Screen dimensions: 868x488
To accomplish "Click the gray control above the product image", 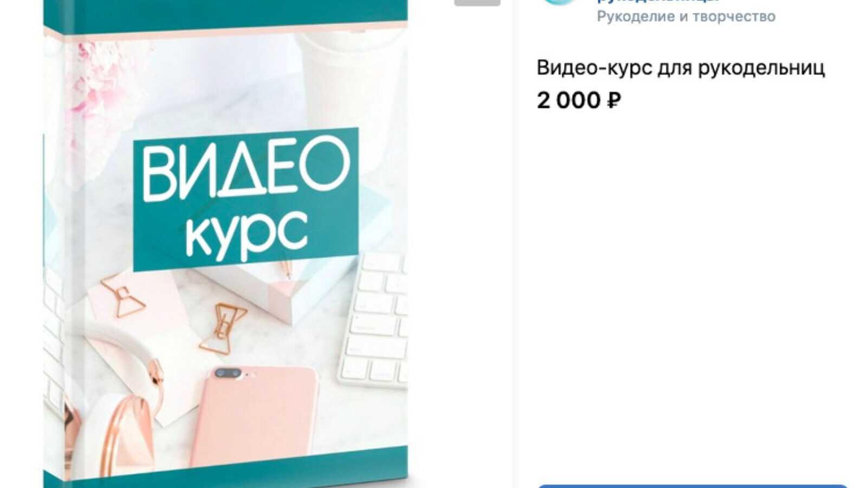I will click(477, 2).
